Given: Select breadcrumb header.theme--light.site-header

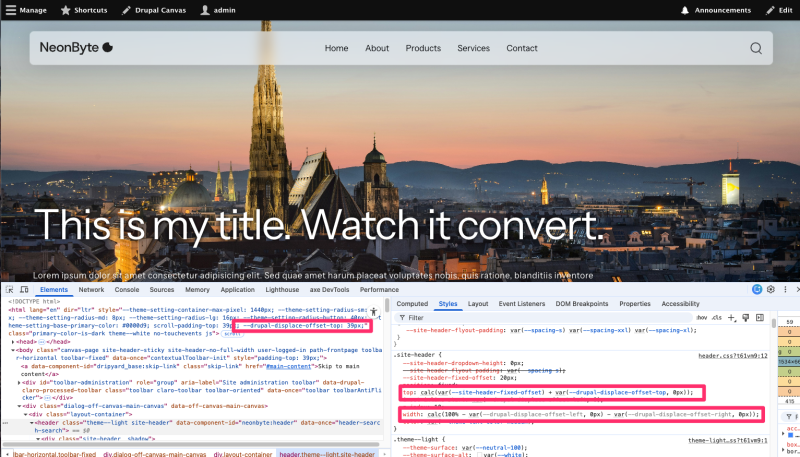Looking at the screenshot, I should coord(327,454).
